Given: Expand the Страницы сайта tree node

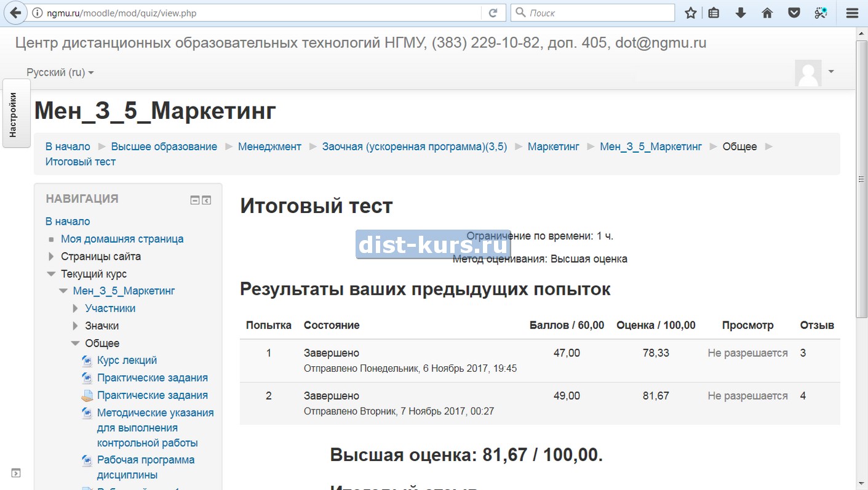Looking at the screenshot, I should pyautogui.click(x=51, y=257).
